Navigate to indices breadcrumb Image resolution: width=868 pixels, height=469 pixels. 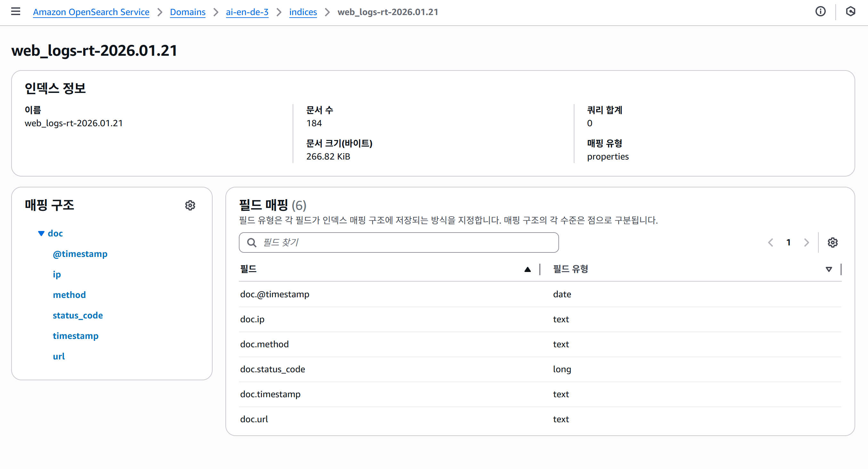tap(303, 12)
